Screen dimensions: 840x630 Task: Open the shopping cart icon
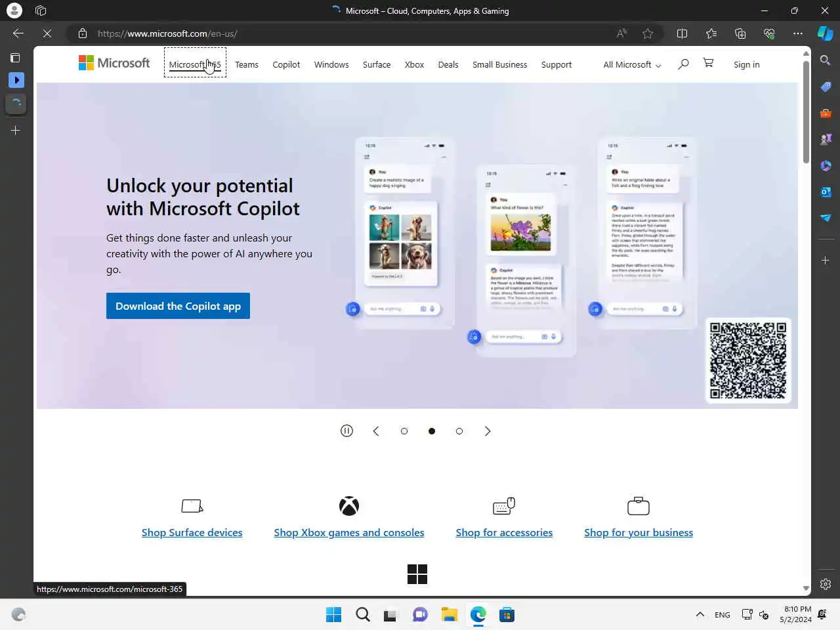(708, 63)
